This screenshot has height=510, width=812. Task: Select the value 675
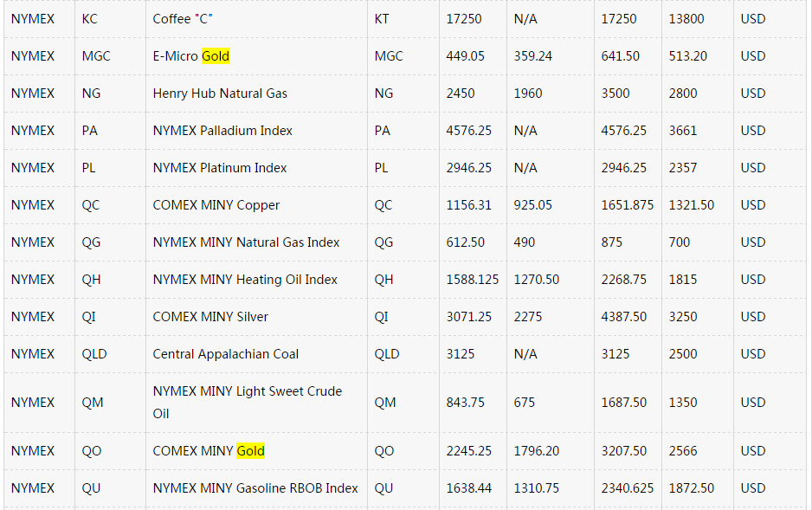pyautogui.click(x=524, y=403)
